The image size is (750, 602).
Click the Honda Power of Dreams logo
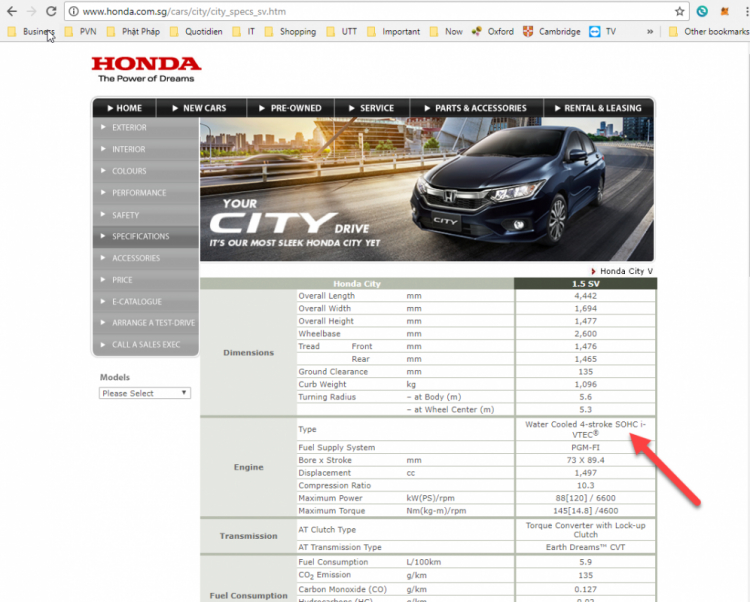pos(146,69)
